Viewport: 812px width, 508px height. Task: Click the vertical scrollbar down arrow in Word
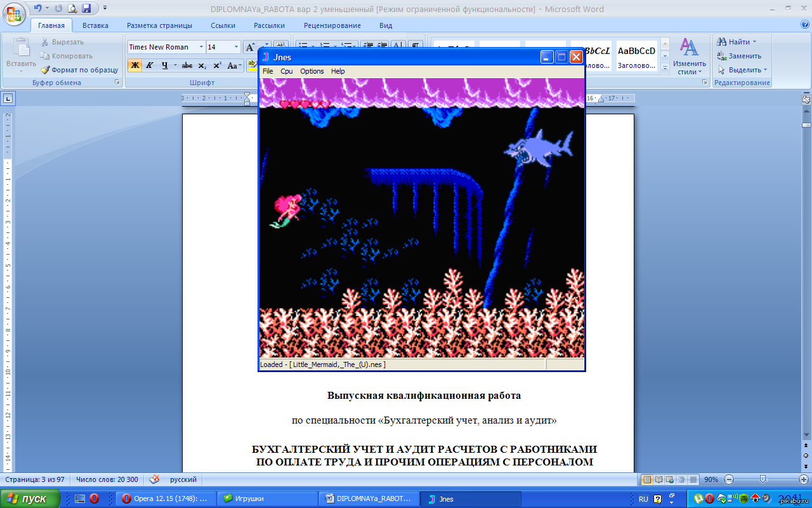806,435
